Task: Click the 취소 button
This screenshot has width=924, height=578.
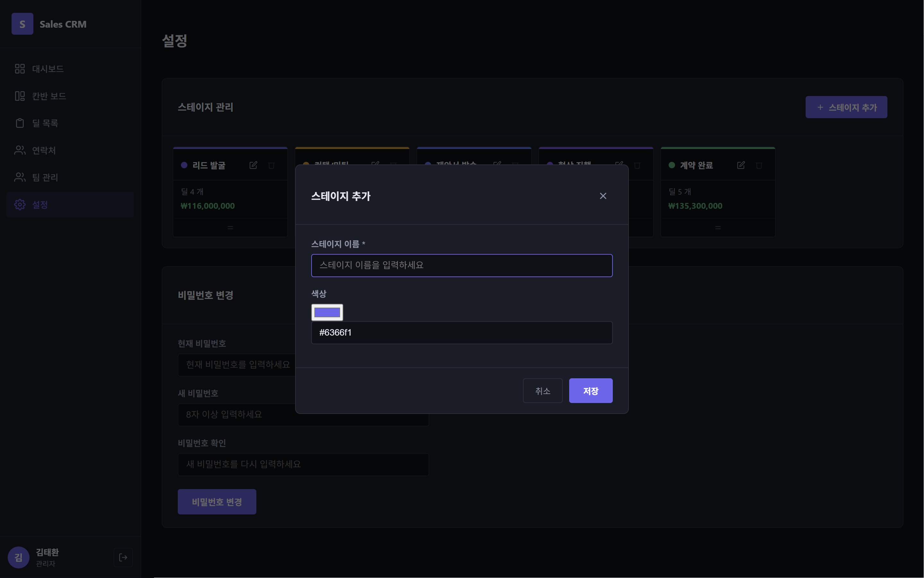Action: tap(542, 391)
